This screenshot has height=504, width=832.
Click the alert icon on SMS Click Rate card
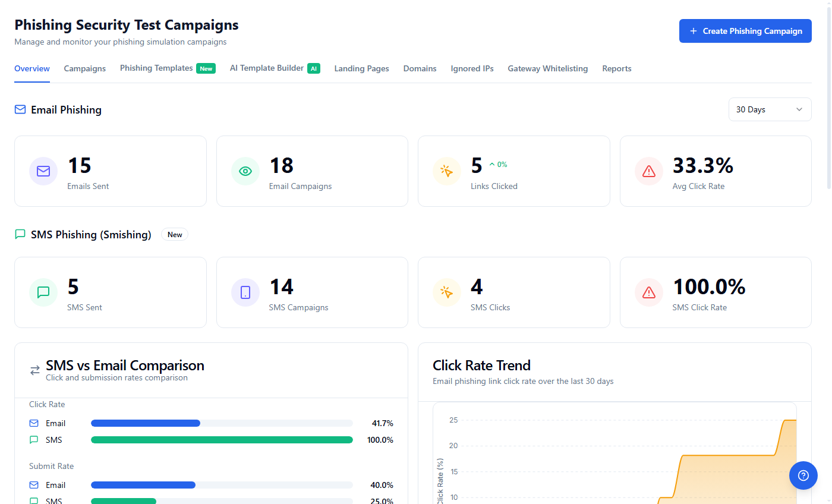point(649,292)
